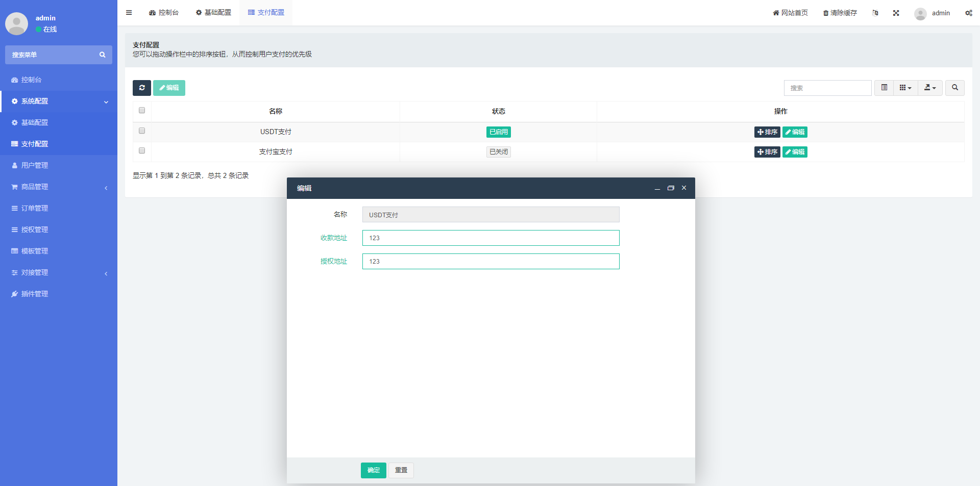Image resolution: width=980 pixels, height=486 pixels.
Task: Open 用户管理 in the sidebar
Action: (59, 165)
